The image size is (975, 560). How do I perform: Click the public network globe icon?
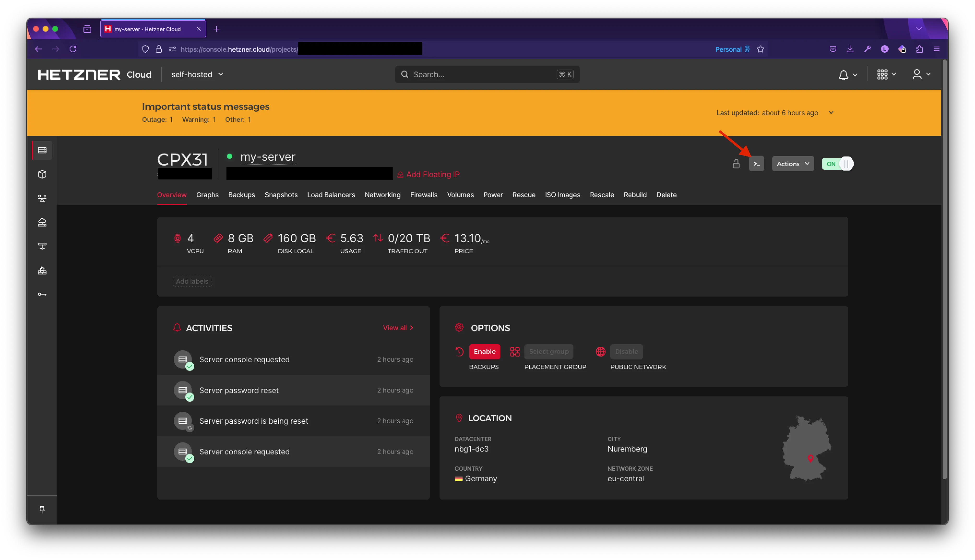[x=600, y=351]
